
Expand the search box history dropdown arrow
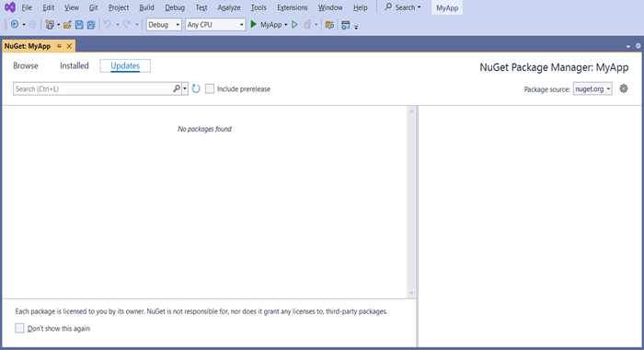pyautogui.click(x=185, y=88)
